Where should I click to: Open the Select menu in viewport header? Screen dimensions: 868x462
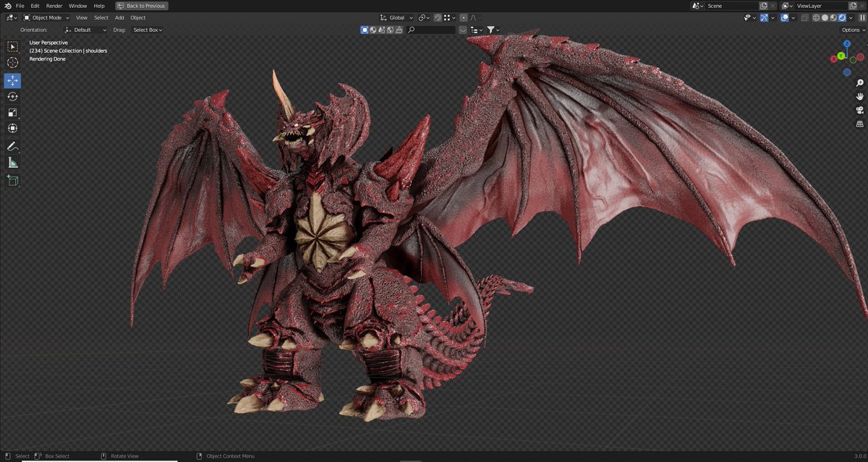tap(101, 17)
